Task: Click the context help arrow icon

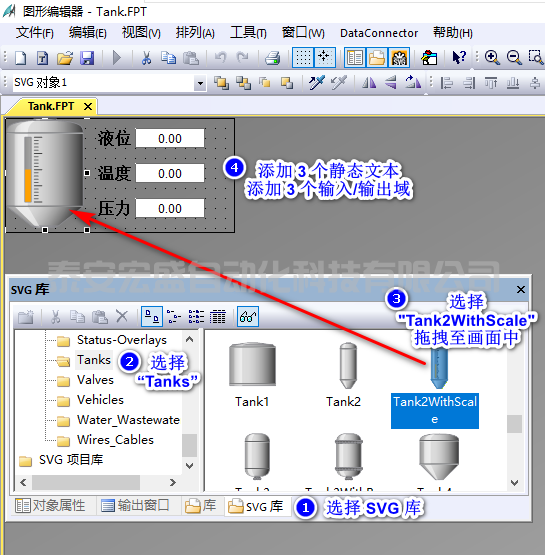Action: [459, 57]
